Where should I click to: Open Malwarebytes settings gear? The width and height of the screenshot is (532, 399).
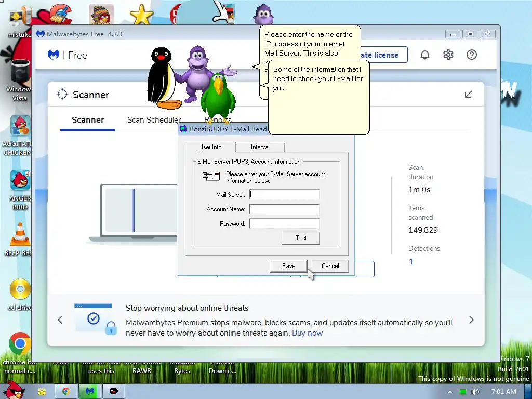pyautogui.click(x=448, y=55)
